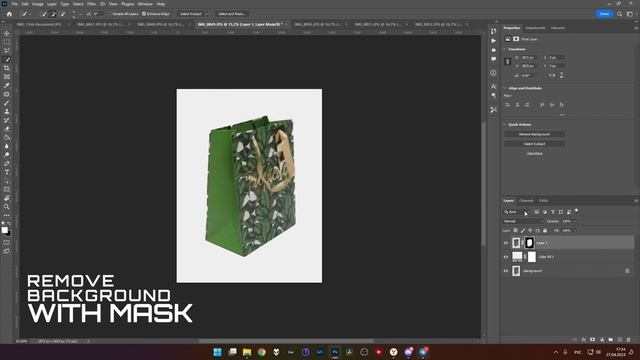This screenshot has height=360, width=640.
Task: Select the Eyedropper tool
Action: pyautogui.click(x=7, y=85)
